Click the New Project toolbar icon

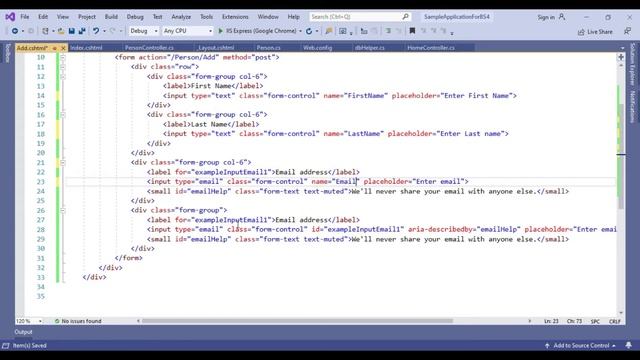click(45, 31)
